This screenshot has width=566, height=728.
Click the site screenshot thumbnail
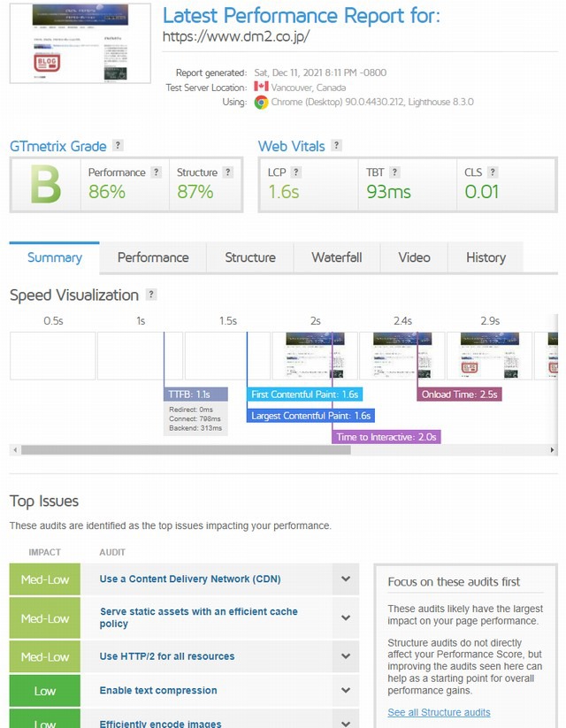[67, 43]
